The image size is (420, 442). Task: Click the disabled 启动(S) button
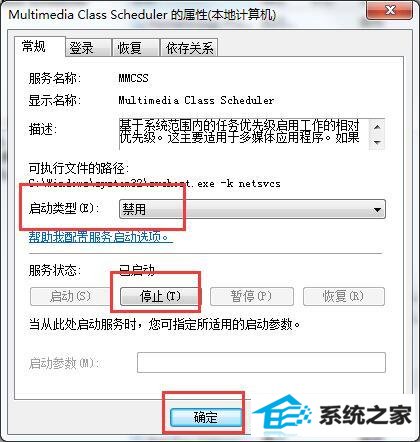[x=70, y=296]
